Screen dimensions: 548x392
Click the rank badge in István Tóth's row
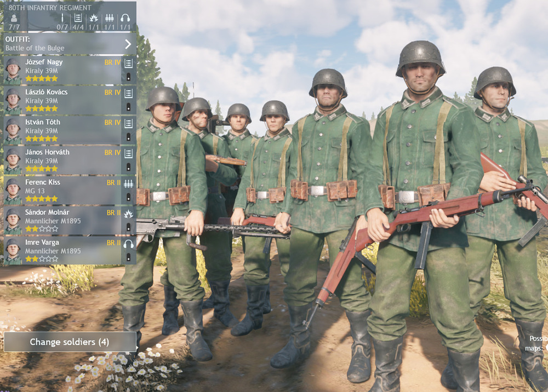[x=128, y=137]
